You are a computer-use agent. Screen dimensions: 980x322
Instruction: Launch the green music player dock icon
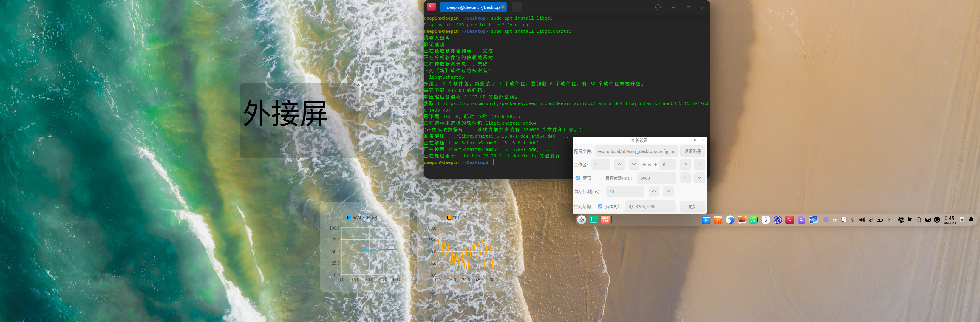(754, 220)
